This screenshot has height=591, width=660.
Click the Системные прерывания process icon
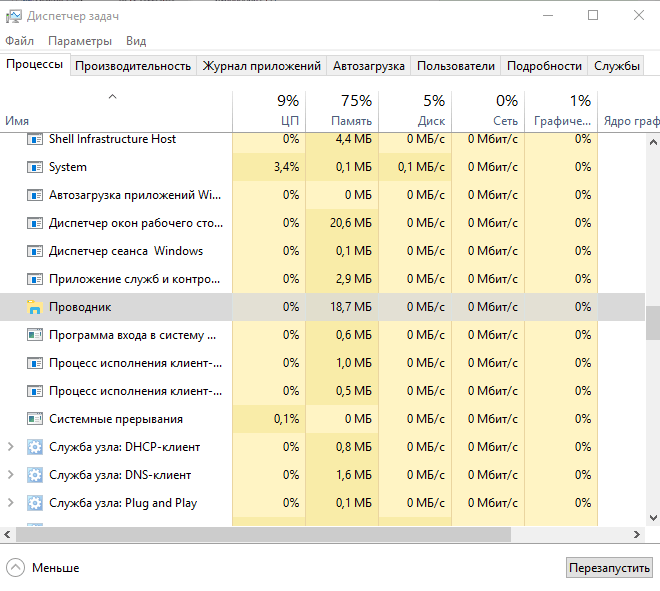tap(35, 419)
